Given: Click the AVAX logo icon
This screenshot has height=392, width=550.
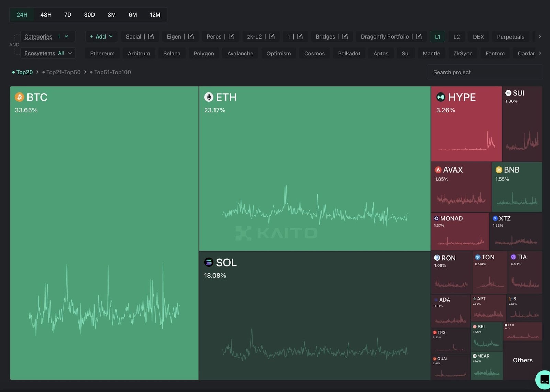Looking at the screenshot, I should click(x=438, y=170).
